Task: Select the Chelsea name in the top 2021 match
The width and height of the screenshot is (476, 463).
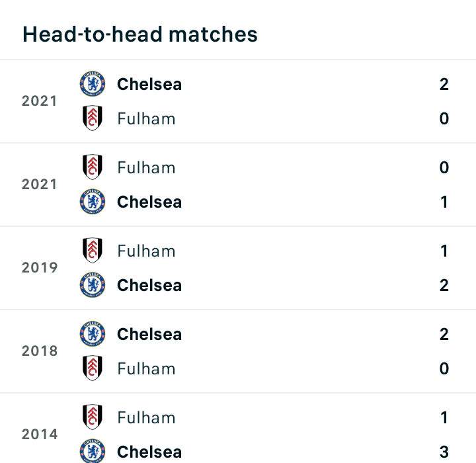Action: point(149,84)
